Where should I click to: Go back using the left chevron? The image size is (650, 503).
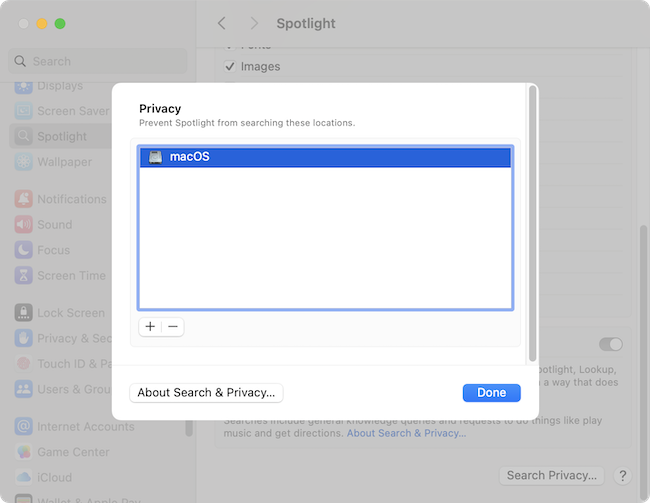[x=222, y=23]
